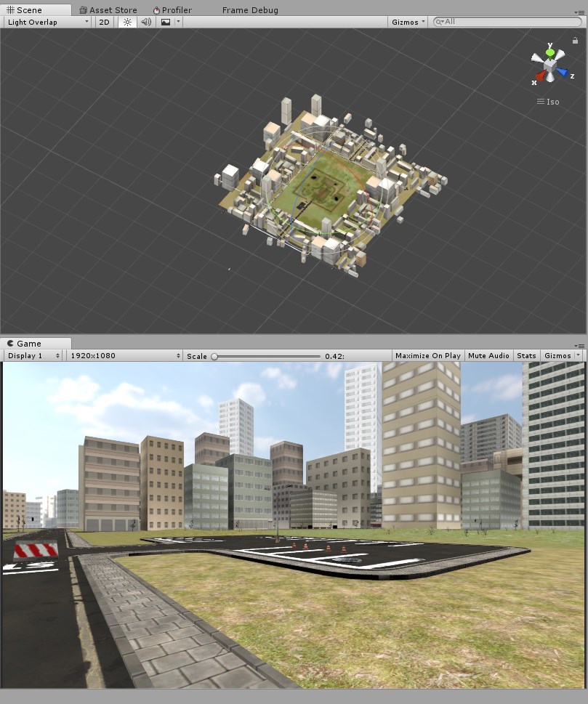
Task: Click the city model in Scene view
Action: (330, 186)
